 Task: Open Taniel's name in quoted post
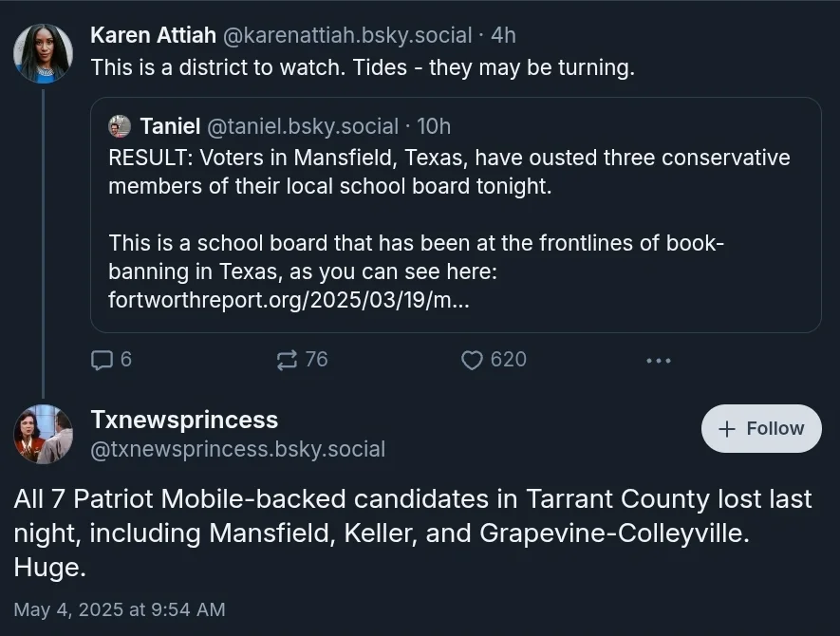[170, 126]
